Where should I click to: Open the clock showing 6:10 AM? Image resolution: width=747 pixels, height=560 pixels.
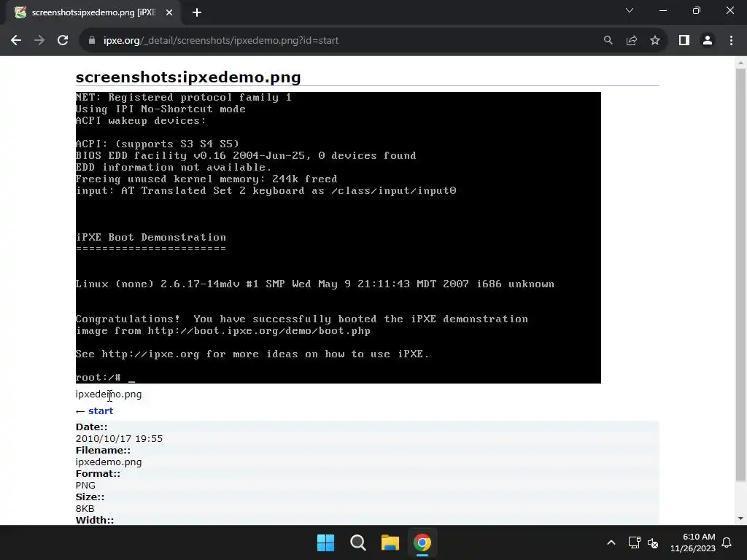[x=693, y=542]
